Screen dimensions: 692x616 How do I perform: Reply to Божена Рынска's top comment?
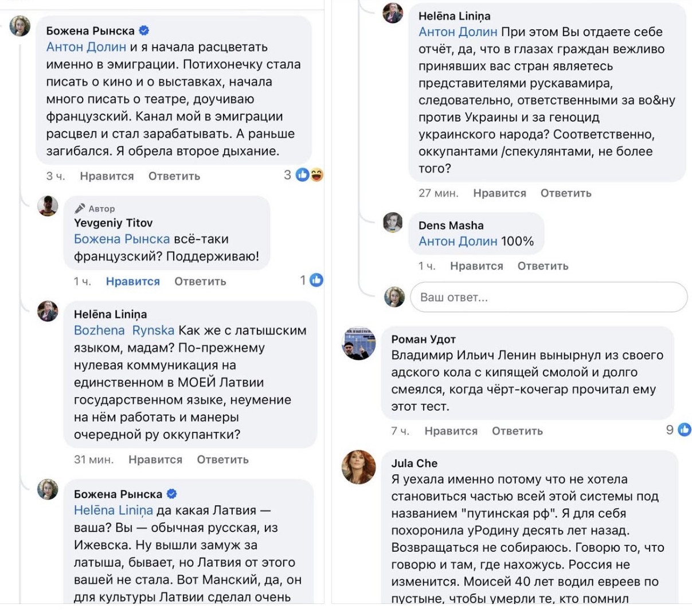[x=174, y=176]
